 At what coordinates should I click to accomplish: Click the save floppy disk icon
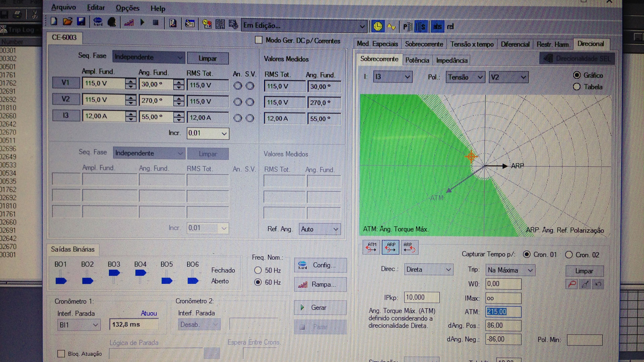pos(81,22)
